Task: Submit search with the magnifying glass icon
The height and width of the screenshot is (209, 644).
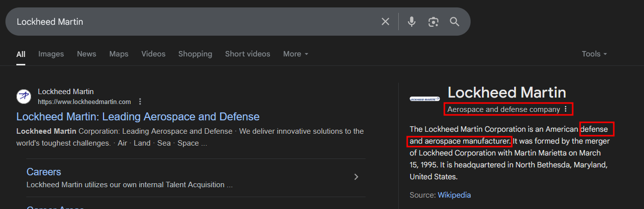Action: point(455,22)
